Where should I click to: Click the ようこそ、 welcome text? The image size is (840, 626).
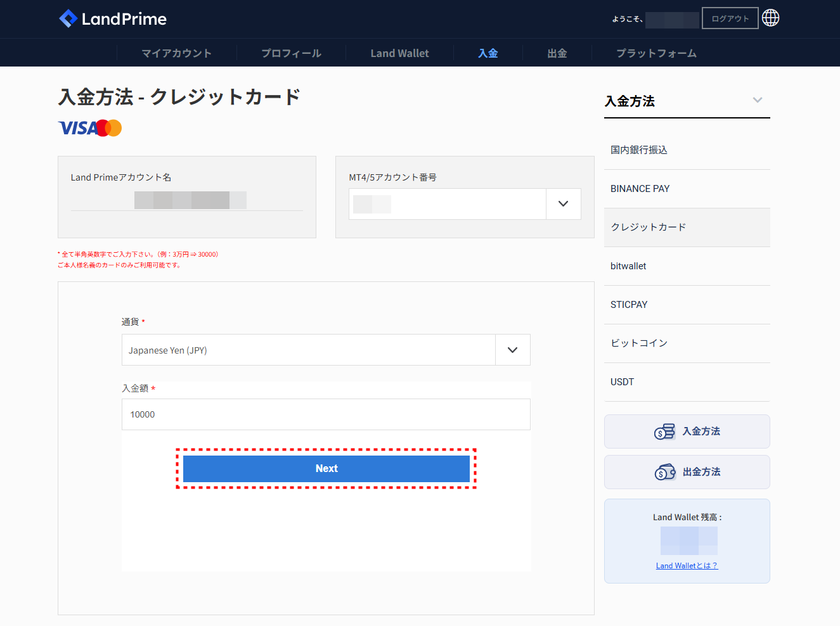click(x=628, y=19)
